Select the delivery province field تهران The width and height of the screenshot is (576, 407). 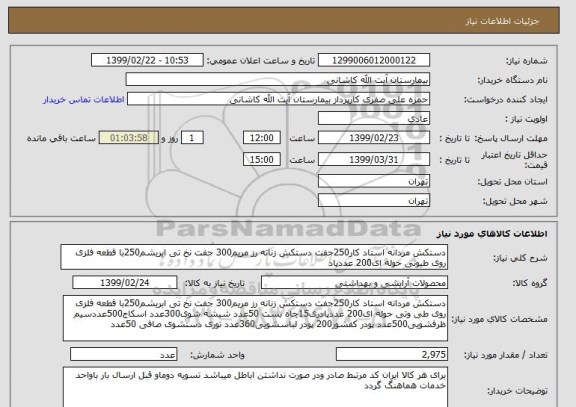pyautogui.click(x=374, y=181)
